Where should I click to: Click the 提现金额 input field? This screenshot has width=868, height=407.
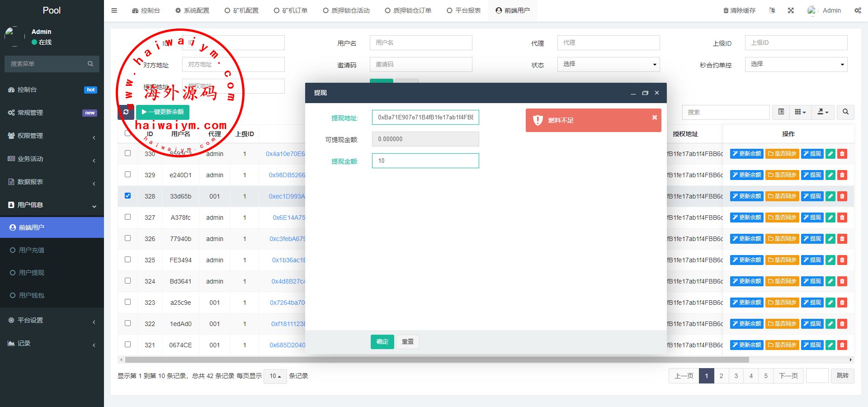(425, 161)
